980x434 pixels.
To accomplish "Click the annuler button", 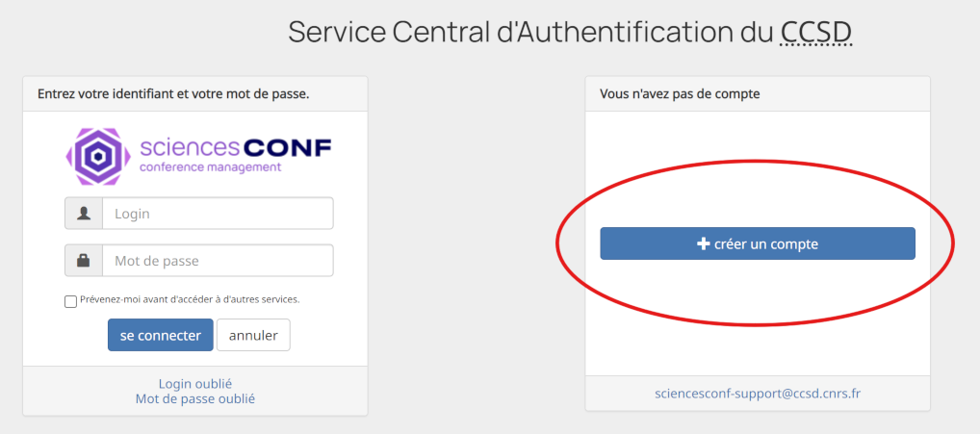I will (x=253, y=335).
